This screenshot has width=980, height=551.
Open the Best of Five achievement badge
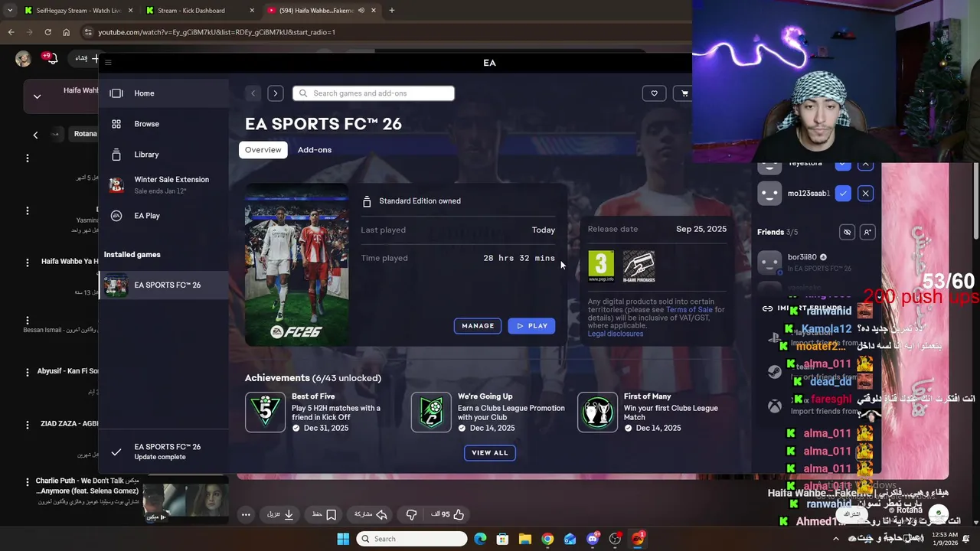(265, 412)
